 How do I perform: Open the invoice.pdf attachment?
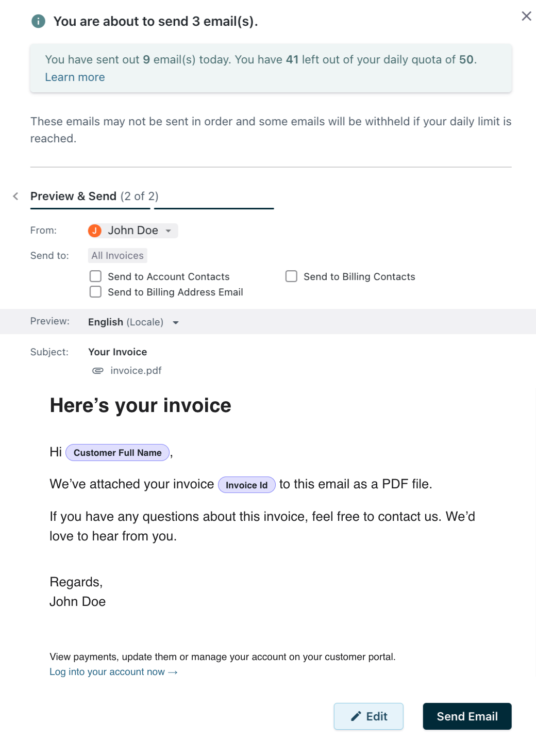[136, 371]
